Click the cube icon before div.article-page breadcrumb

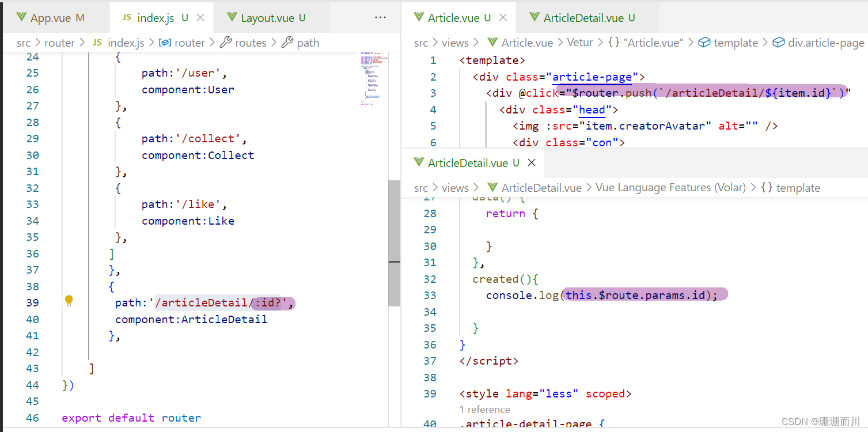(778, 43)
